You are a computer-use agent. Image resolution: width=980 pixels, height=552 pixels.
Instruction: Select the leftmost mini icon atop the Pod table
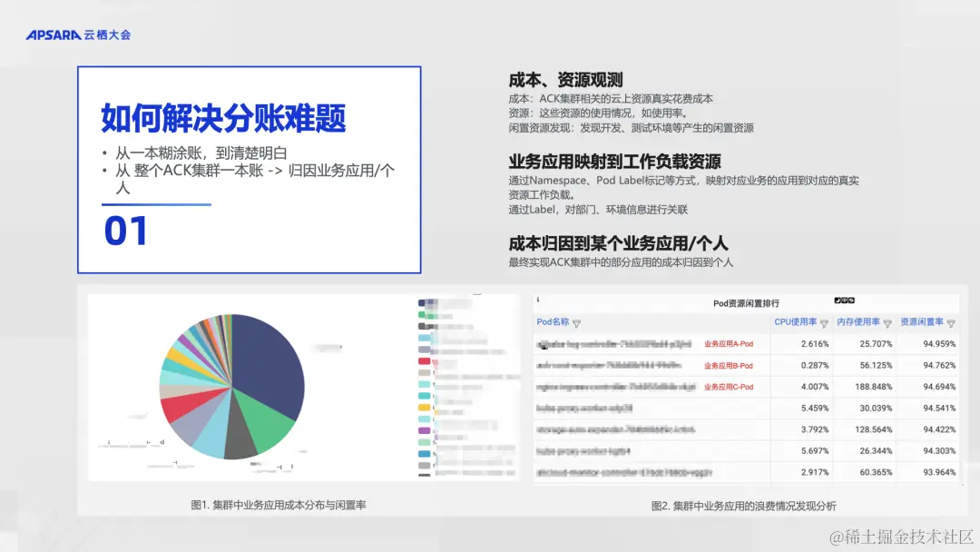(x=838, y=300)
